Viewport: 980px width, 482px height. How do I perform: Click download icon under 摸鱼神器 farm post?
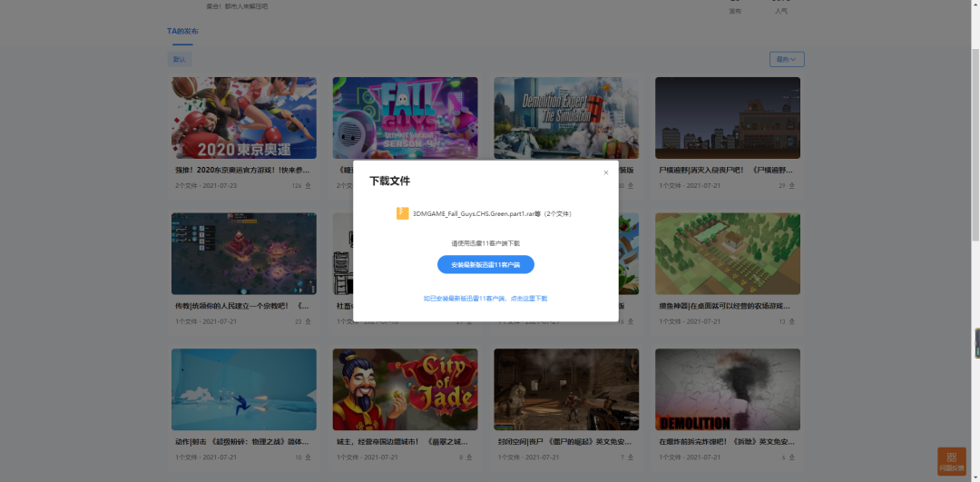791,321
